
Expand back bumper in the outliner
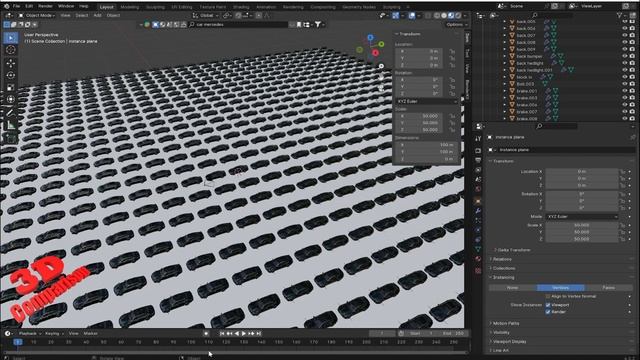505,56
